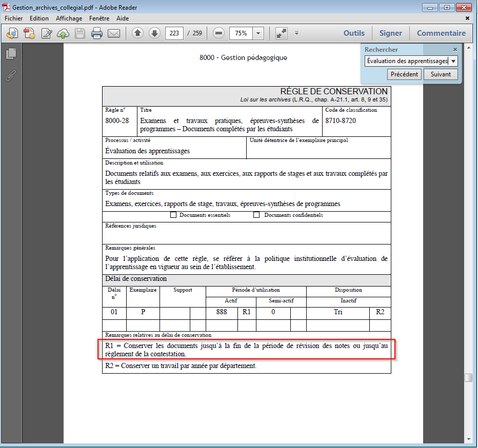This screenshot has height=448, width=478.
Task: Open the Commentaire pane
Action: coord(441,33)
